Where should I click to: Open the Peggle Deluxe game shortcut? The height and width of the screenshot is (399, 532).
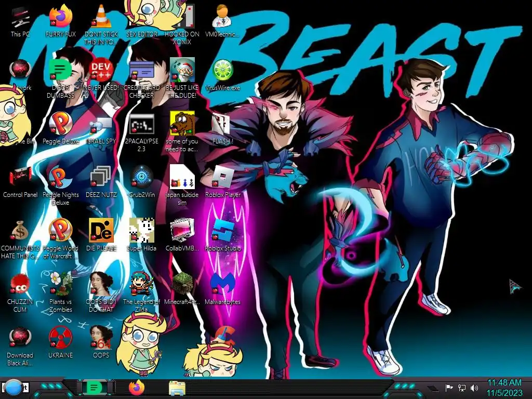[60, 128]
